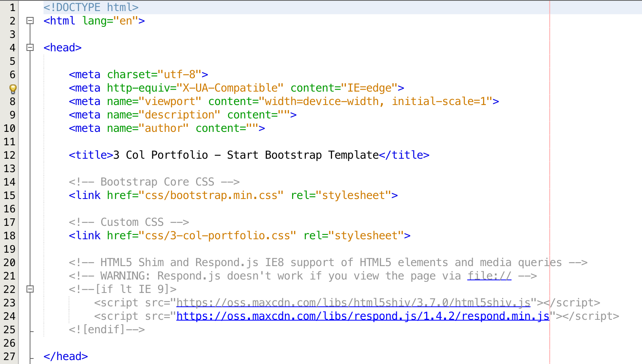
Task: Click the lang 'en' attribute value
Action: (126, 21)
